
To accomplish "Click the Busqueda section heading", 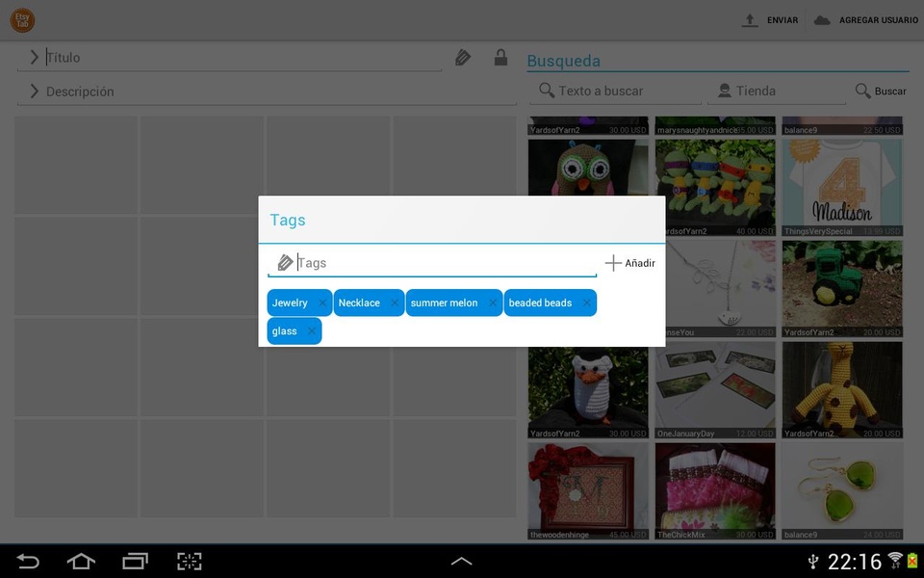I will pos(563,61).
